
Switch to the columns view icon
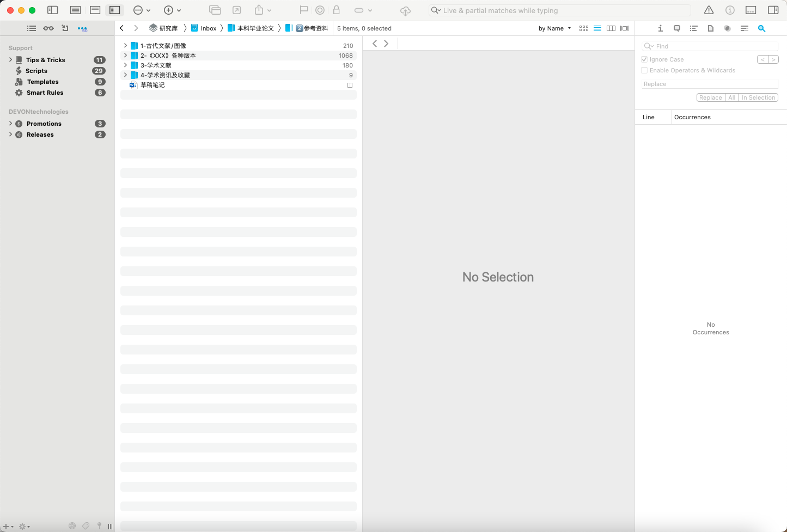tap(611, 28)
